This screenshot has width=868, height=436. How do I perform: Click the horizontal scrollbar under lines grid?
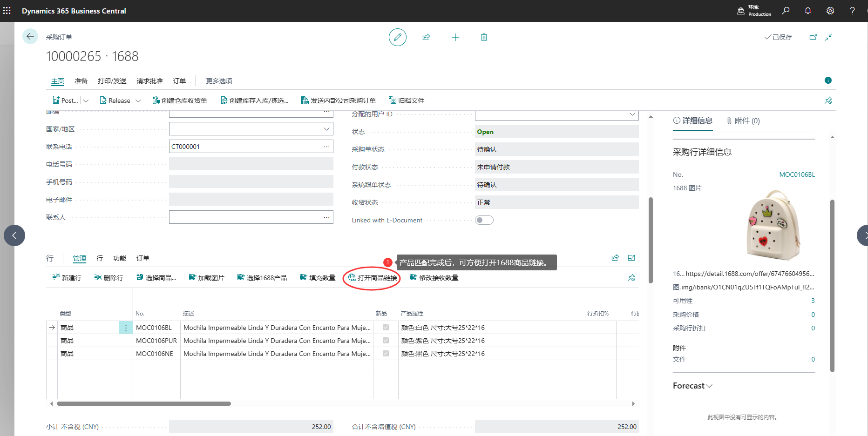click(143, 403)
